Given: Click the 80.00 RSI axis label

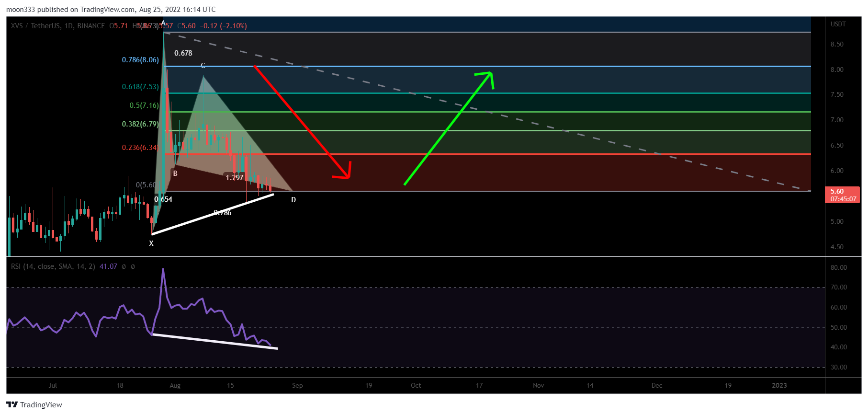Looking at the screenshot, I should coord(839,268).
